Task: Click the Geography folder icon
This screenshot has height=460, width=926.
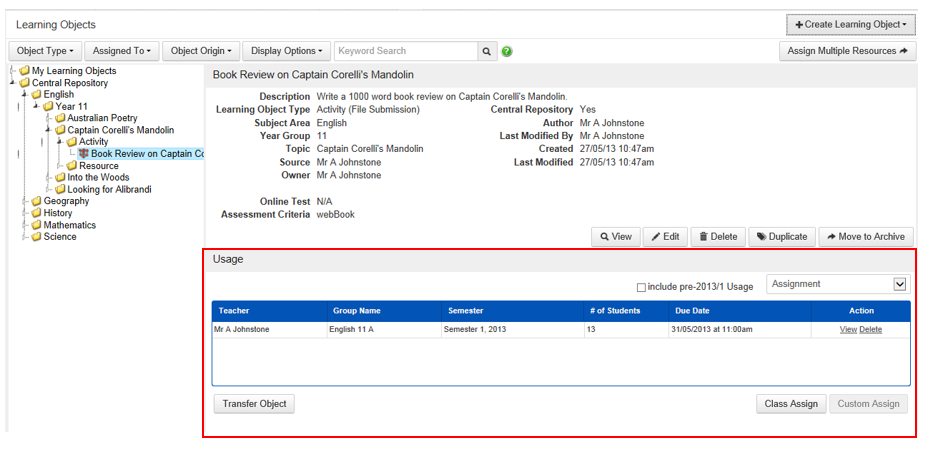Action: pyautogui.click(x=37, y=201)
